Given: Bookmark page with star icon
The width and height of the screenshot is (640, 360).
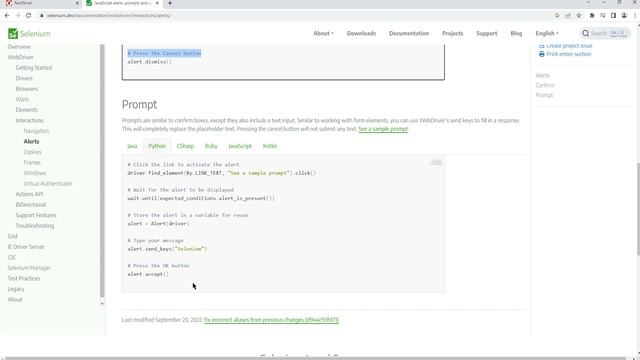Looking at the screenshot, I should 578,16.
